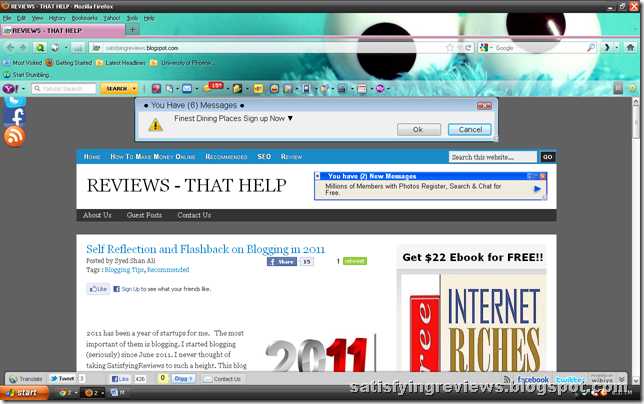Screen dimensions: 644x404
Task: Open the View menu
Action: [x=37, y=18]
